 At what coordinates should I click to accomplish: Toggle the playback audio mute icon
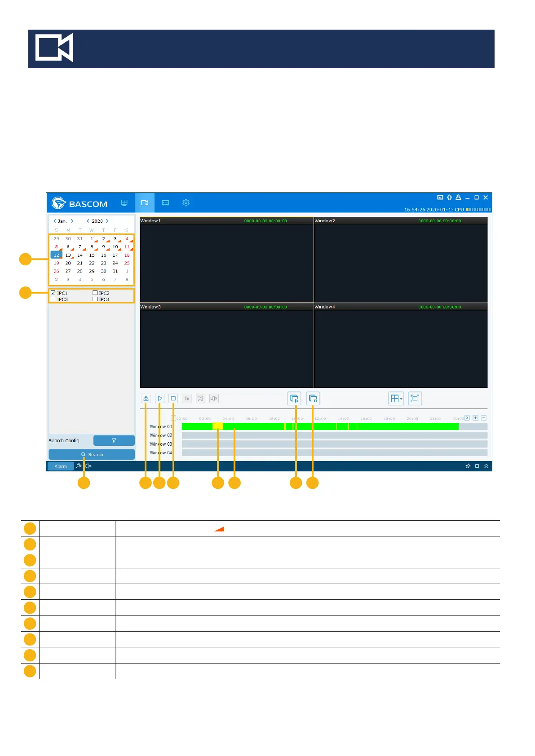pos(214,398)
